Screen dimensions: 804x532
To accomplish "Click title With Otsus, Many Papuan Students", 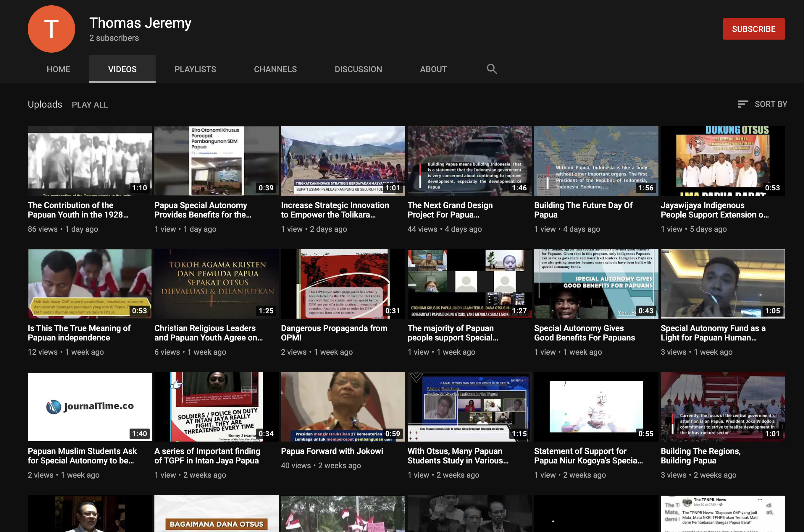I will [x=458, y=456].
